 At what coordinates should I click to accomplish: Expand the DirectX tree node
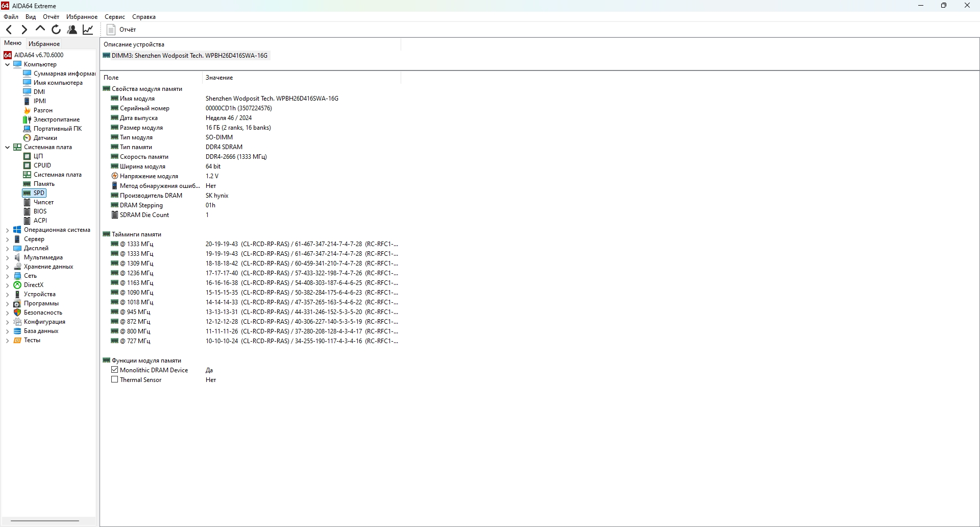click(7, 285)
